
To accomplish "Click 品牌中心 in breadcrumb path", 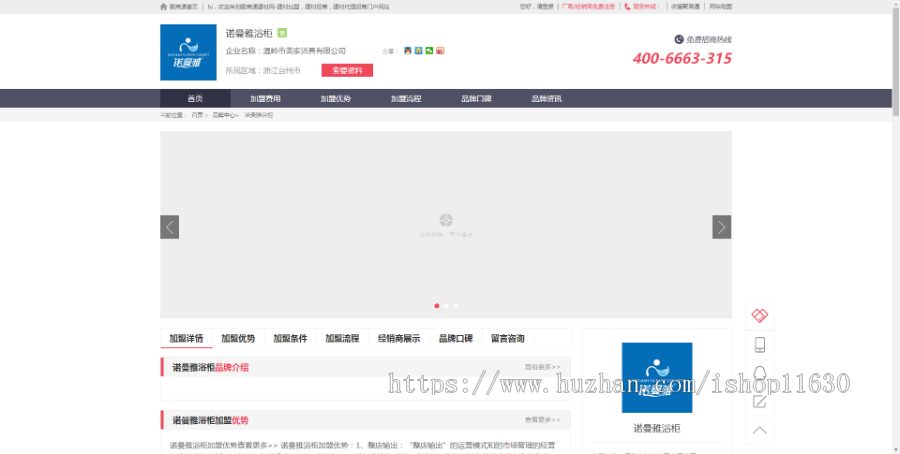I will [223, 115].
